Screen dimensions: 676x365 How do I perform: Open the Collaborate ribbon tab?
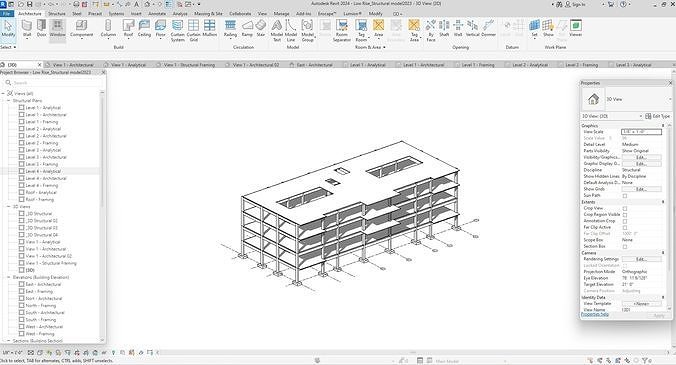[240, 14]
